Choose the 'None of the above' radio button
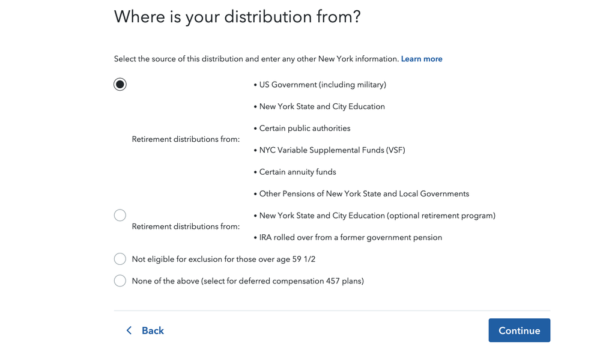This screenshot has width=600, height=364. coord(120,281)
